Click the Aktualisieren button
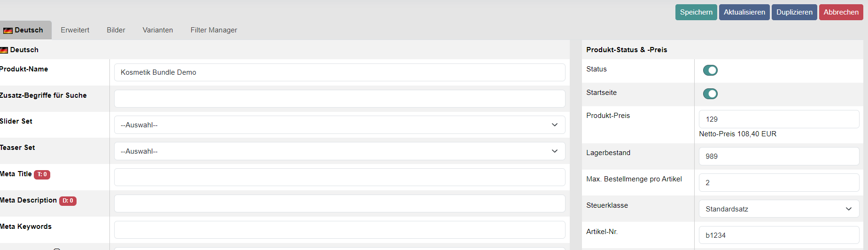The image size is (868, 250). [744, 12]
